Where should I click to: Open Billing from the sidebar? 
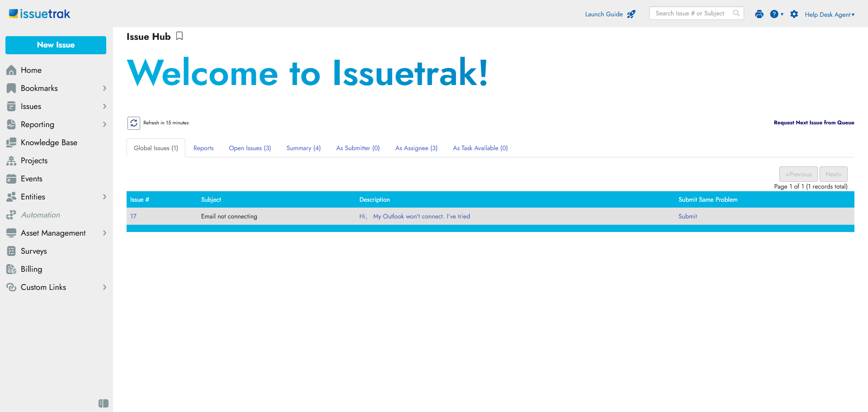pyautogui.click(x=32, y=269)
